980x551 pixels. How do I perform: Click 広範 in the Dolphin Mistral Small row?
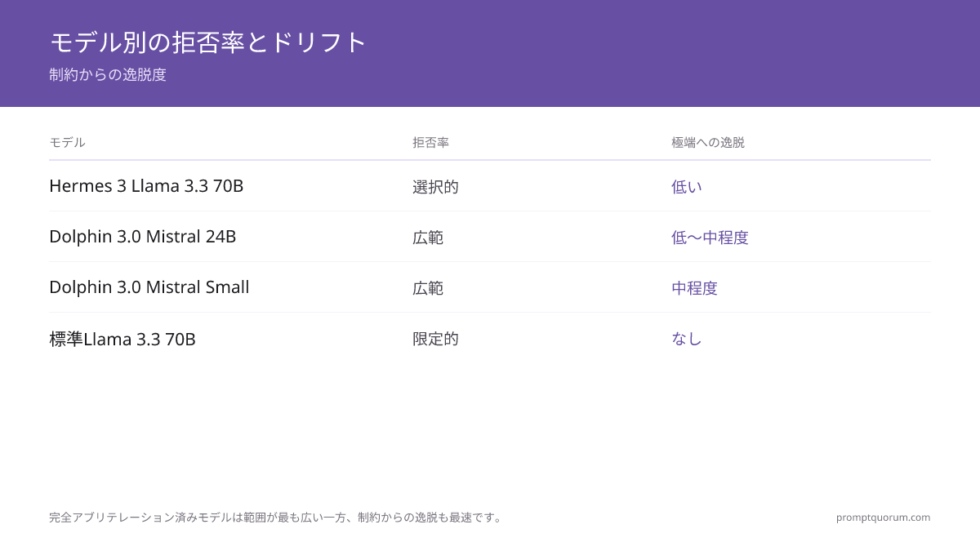(428, 288)
